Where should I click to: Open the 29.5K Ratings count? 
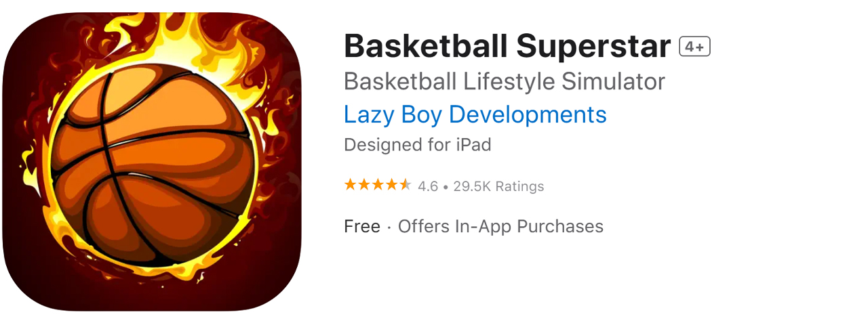coord(498,186)
